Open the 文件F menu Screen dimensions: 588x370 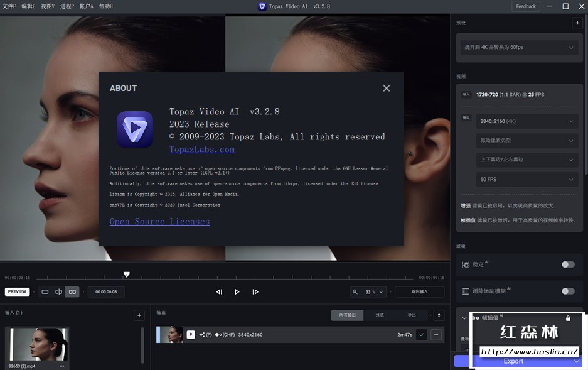pos(9,6)
